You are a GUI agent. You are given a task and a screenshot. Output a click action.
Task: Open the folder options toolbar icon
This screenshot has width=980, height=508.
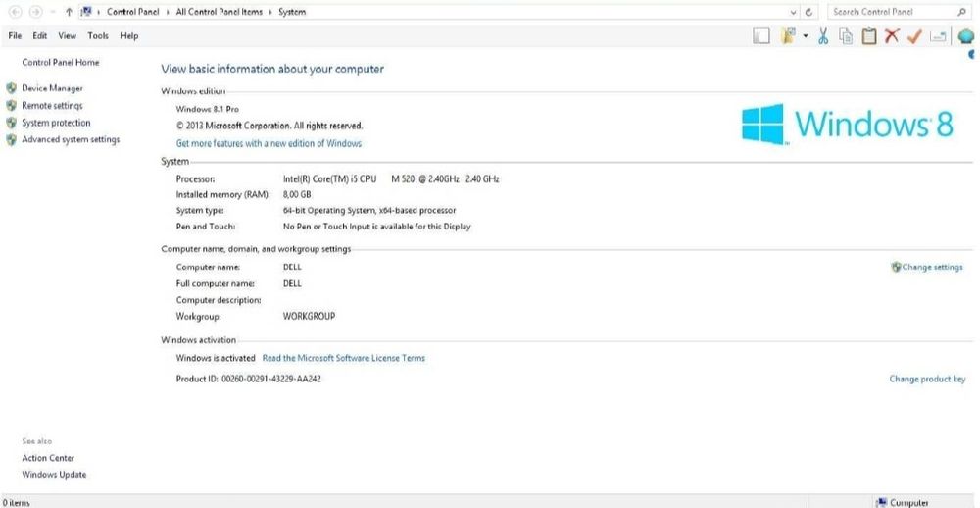(789, 35)
